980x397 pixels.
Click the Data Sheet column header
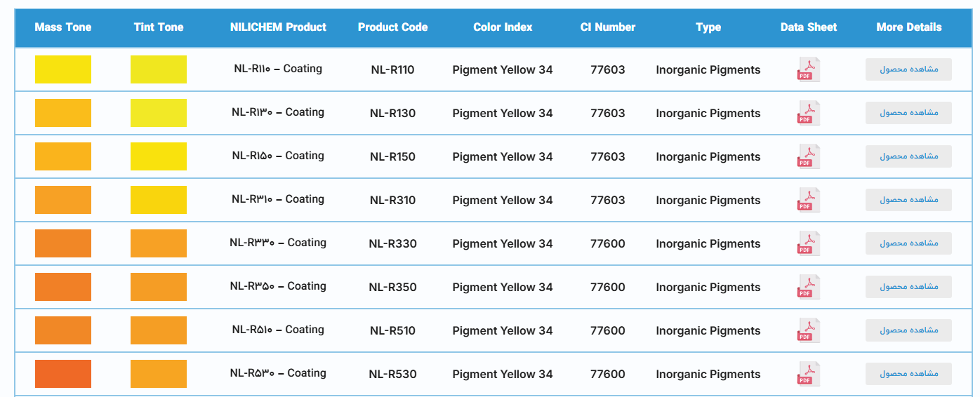click(809, 27)
